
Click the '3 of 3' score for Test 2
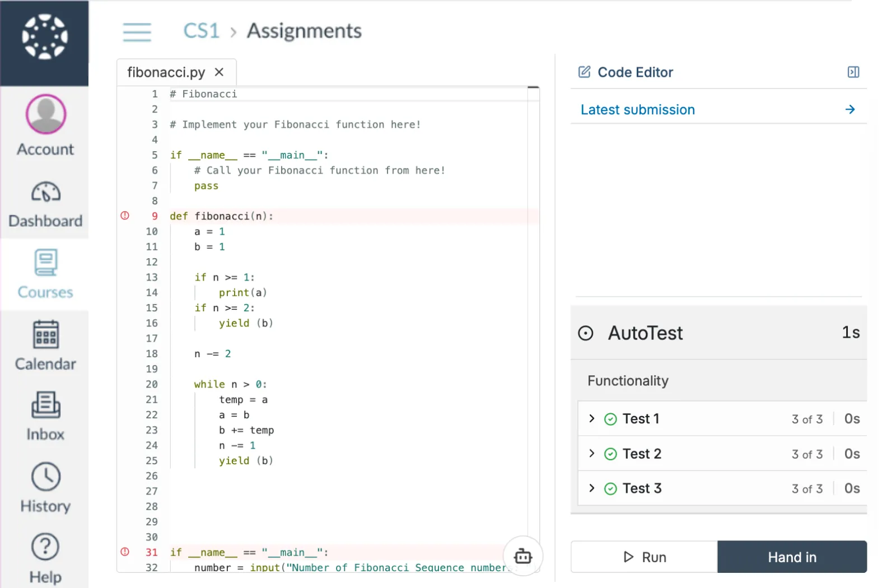807,454
